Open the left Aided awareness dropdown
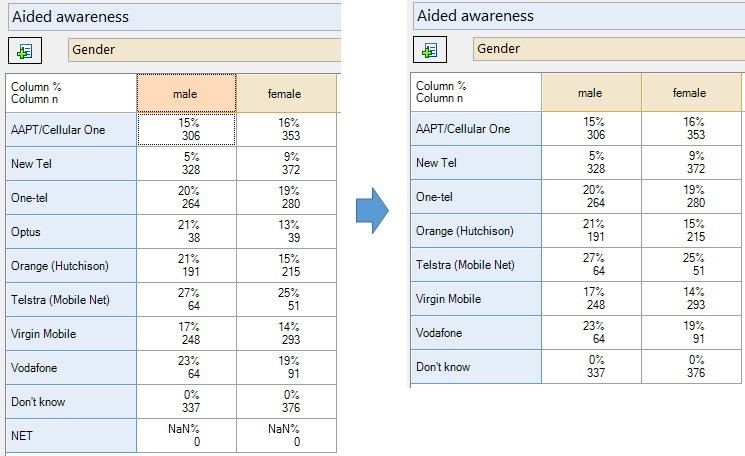This screenshot has width=745, height=456. (x=174, y=17)
